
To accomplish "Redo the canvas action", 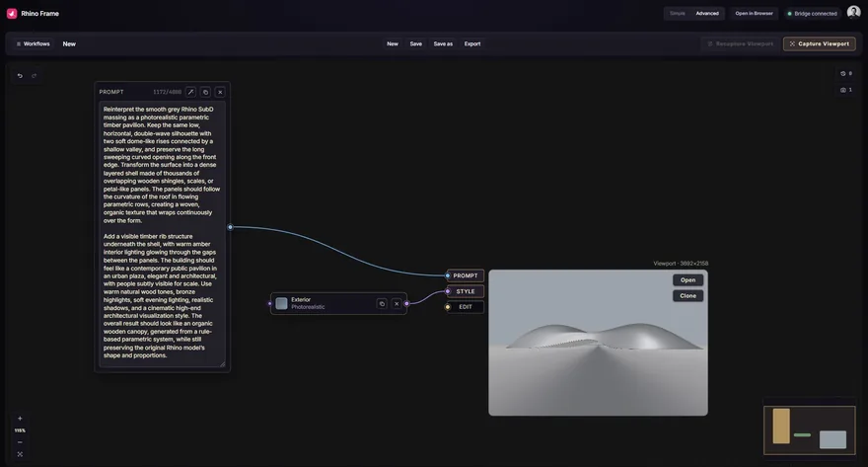I will coord(34,76).
